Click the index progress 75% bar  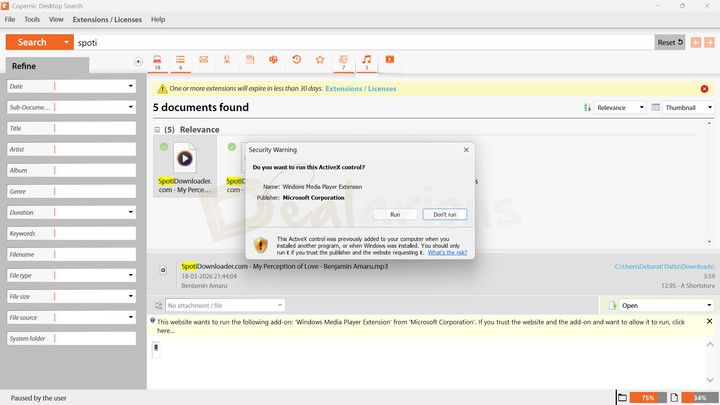click(x=647, y=398)
